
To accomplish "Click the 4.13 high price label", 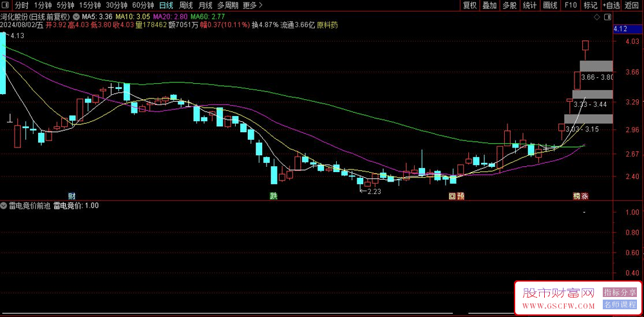I will click(x=17, y=36).
